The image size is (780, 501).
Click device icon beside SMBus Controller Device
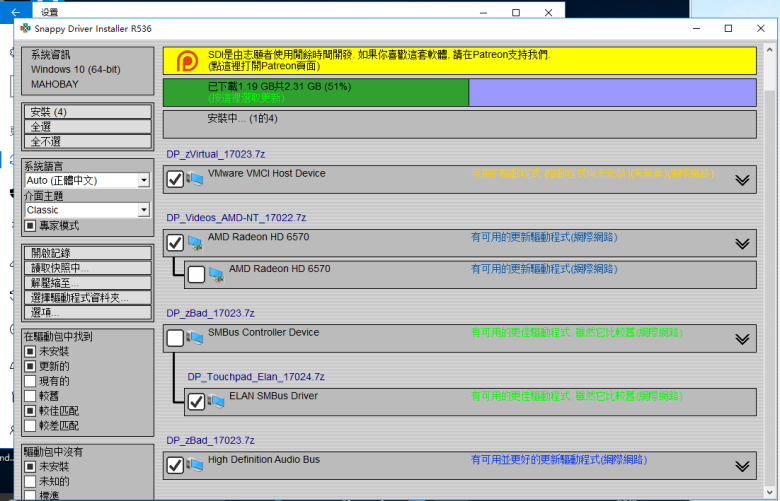pos(195,338)
